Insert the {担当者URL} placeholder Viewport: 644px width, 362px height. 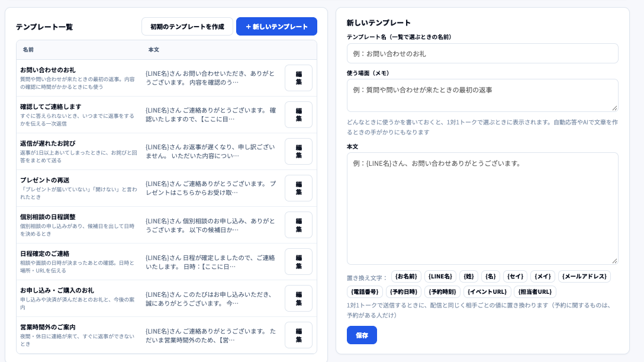click(x=535, y=291)
